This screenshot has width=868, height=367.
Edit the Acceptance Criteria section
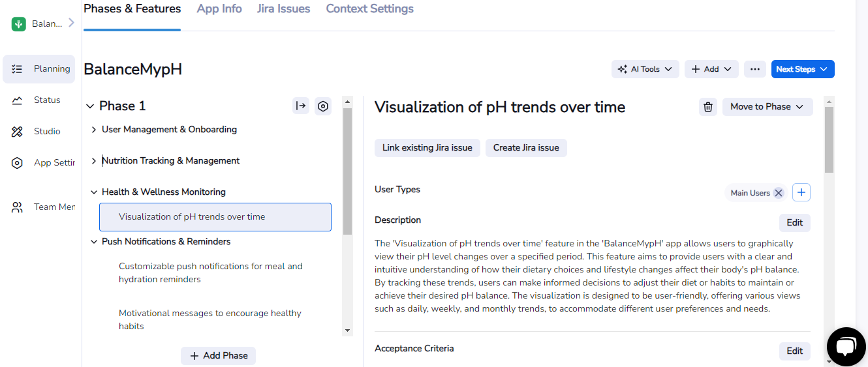coord(795,351)
